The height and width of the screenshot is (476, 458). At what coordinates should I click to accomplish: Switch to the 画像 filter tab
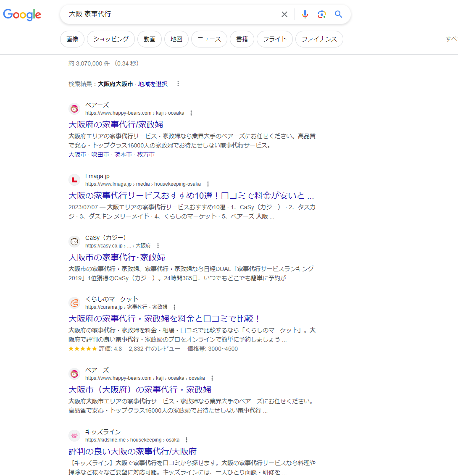[x=72, y=39]
